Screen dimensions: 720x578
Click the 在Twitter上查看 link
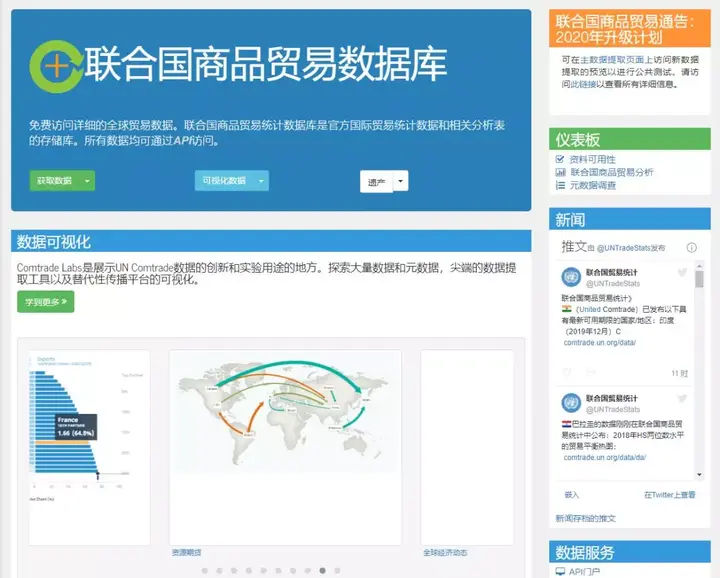[x=669, y=495]
